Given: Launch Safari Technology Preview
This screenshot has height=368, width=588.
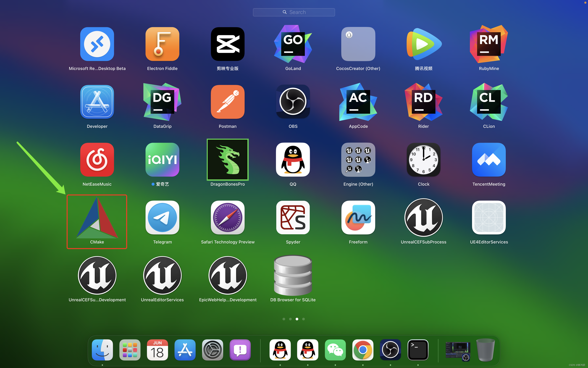Looking at the screenshot, I should coord(228,218).
